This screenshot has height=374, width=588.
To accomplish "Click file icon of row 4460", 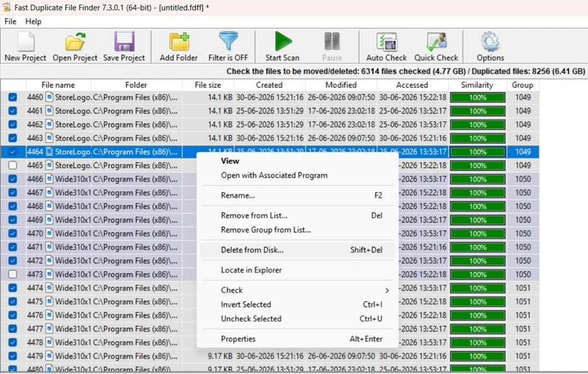I will [x=49, y=97].
